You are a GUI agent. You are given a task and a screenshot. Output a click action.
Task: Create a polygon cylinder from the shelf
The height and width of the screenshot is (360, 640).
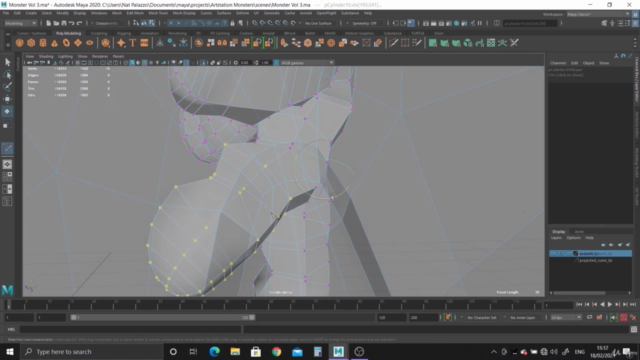43,43
